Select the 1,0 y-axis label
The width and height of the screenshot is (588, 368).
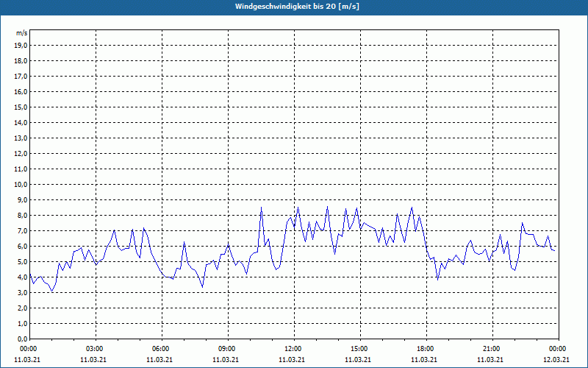[x=23, y=324]
